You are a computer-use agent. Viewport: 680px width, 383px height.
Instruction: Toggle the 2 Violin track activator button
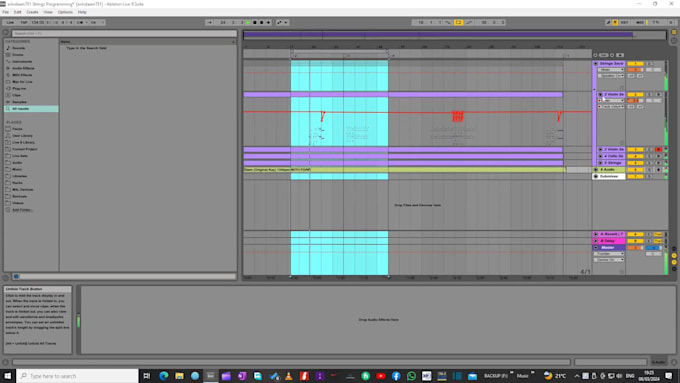click(635, 95)
